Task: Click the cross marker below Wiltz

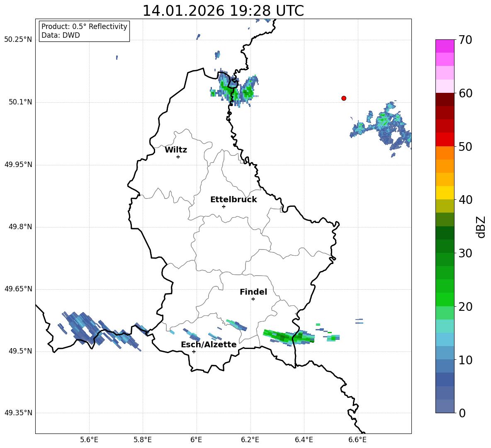Action: coord(178,157)
